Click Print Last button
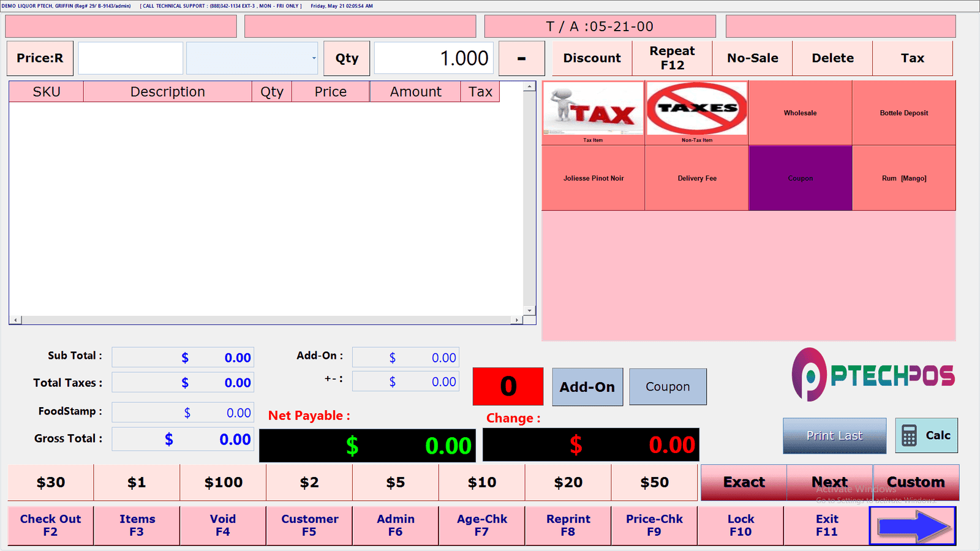This screenshot has height=551, width=980. 834,435
